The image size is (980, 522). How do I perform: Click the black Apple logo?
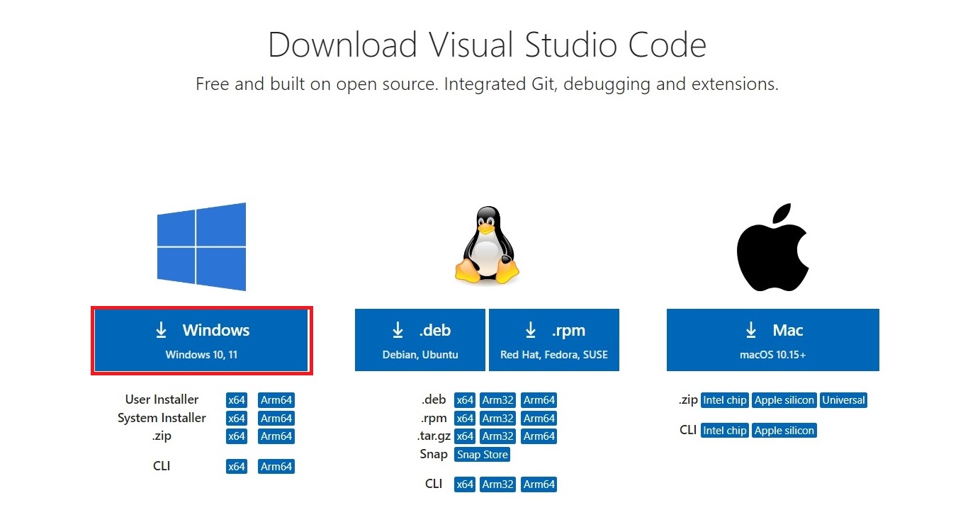[x=772, y=247]
